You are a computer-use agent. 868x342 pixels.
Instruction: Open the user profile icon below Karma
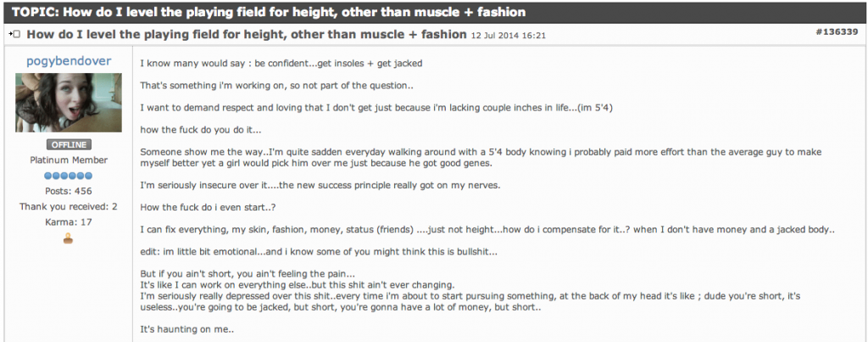[68, 239]
